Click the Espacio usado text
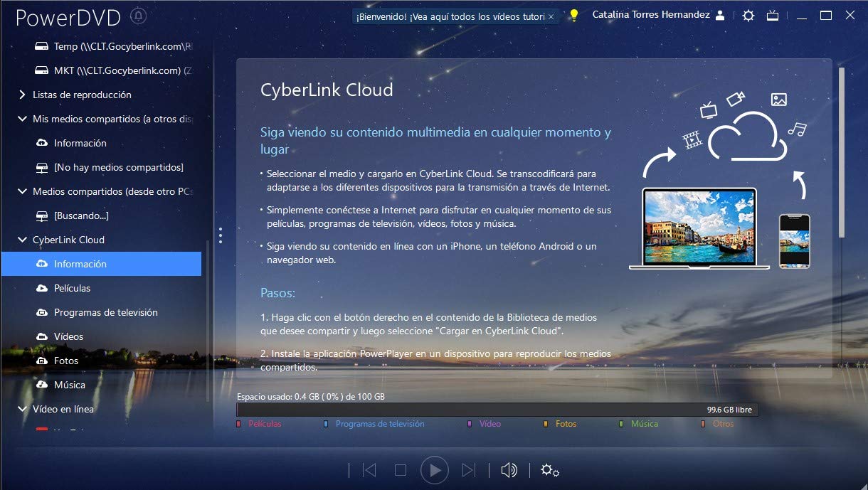This screenshot has width=868, height=490. pos(311,397)
